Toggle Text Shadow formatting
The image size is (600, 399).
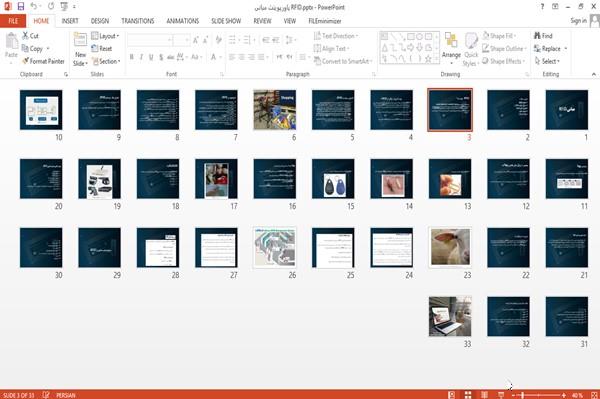click(x=161, y=57)
